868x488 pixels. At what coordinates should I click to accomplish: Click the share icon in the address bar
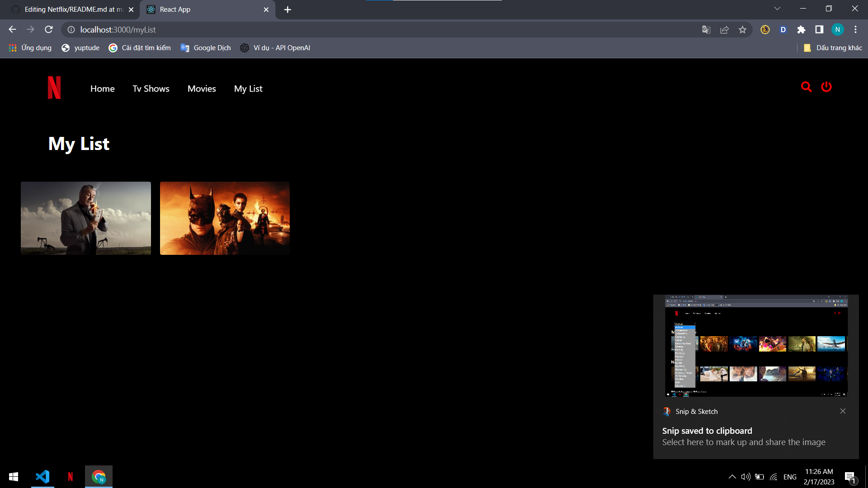(x=725, y=29)
